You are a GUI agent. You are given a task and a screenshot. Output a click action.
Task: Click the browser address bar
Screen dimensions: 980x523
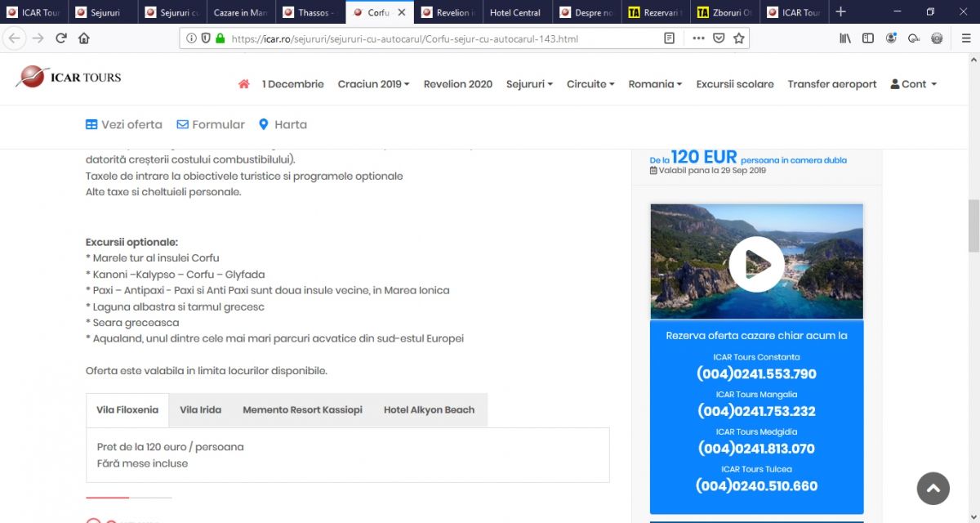click(441, 38)
